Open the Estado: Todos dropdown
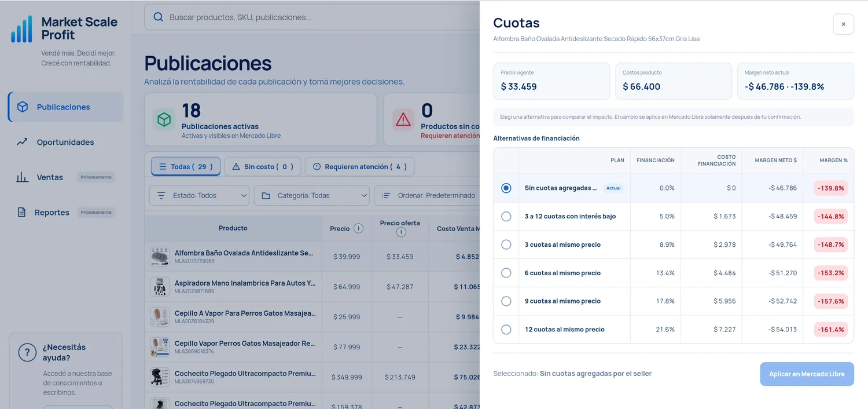The image size is (868, 409). [199, 195]
